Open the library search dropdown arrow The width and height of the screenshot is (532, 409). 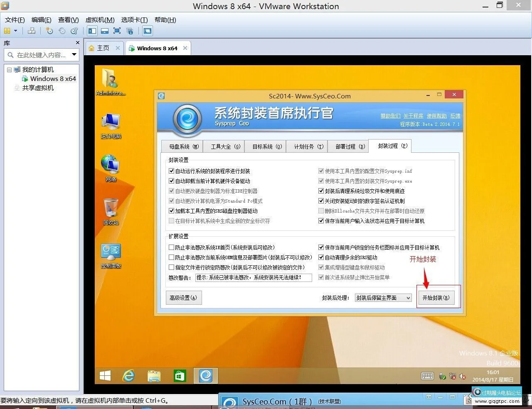74,54
